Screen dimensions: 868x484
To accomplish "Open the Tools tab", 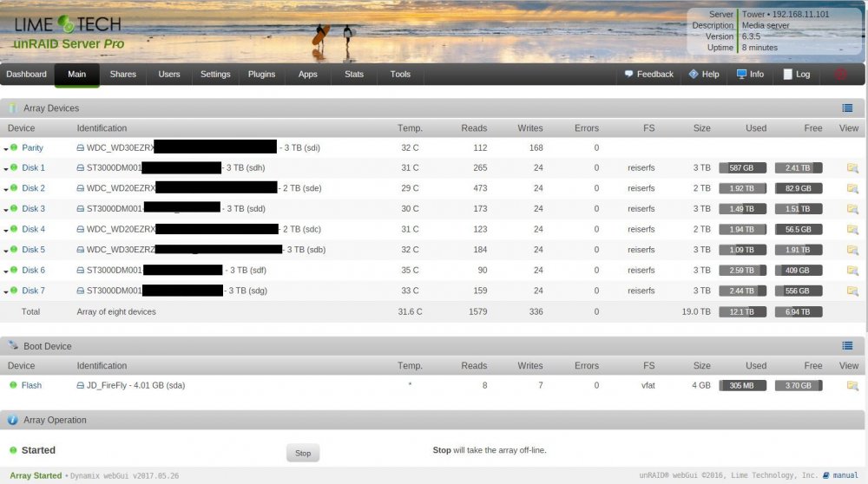I will tap(400, 74).
